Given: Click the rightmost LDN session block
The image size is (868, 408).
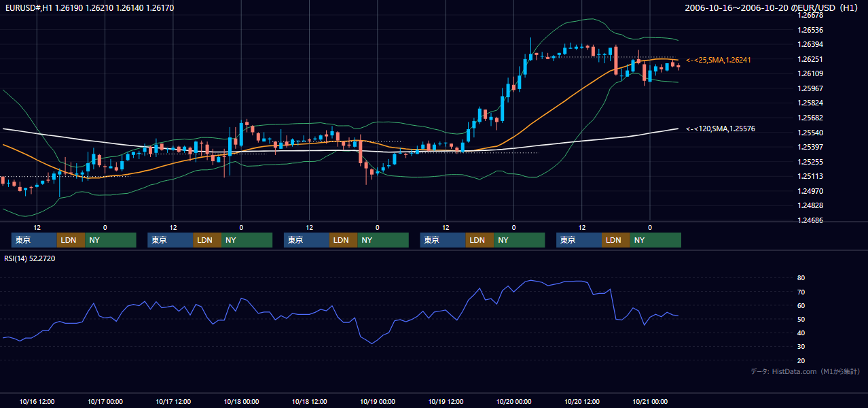Looking at the screenshot, I should click(x=615, y=240).
